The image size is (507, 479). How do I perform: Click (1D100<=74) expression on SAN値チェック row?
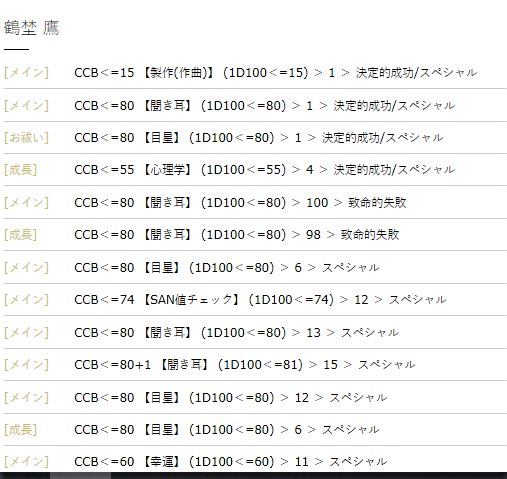point(291,300)
